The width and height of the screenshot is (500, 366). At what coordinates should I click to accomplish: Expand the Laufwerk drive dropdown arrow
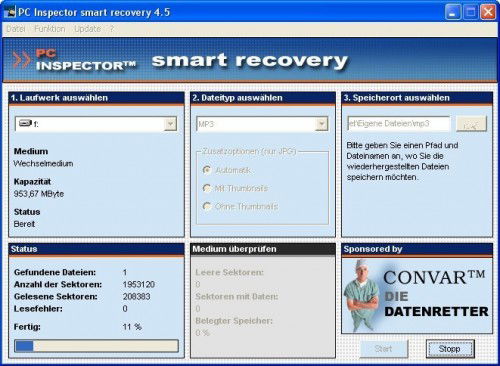170,124
